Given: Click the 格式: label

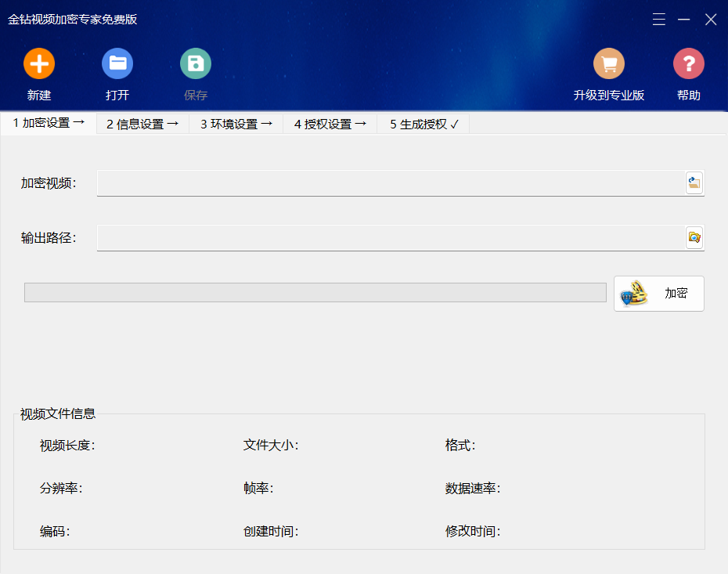Looking at the screenshot, I should click(460, 446).
